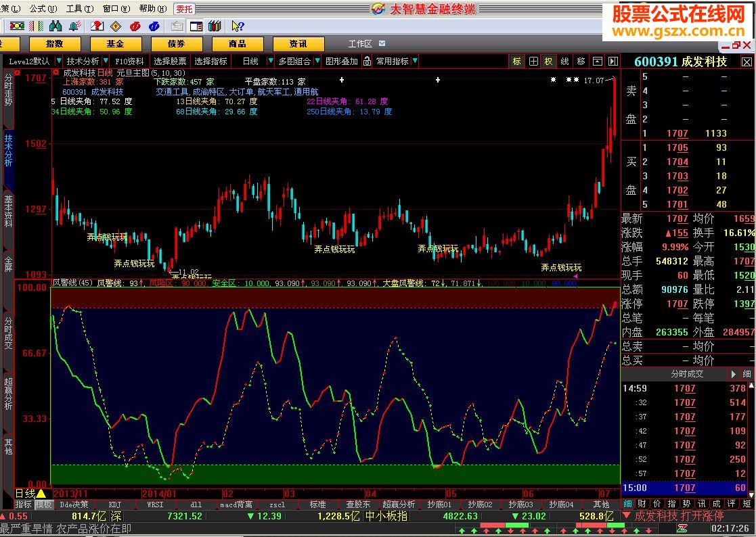Image resolution: width=756 pixels, height=537 pixels.
Task: Switch to the WRSI indicator tab
Action: click(x=155, y=505)
